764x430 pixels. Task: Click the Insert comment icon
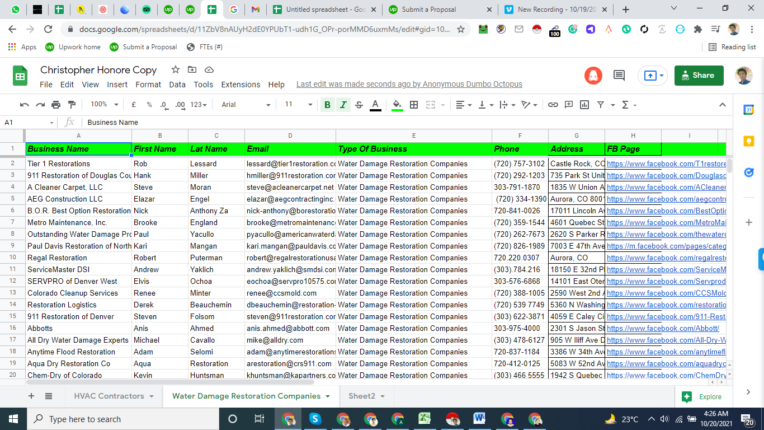coord(569,105)
